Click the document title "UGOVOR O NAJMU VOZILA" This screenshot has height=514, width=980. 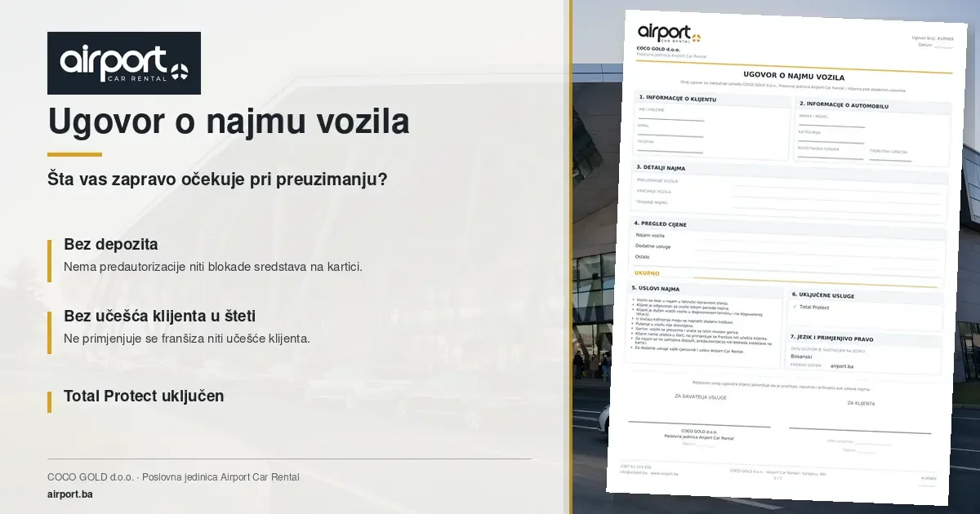794,76
